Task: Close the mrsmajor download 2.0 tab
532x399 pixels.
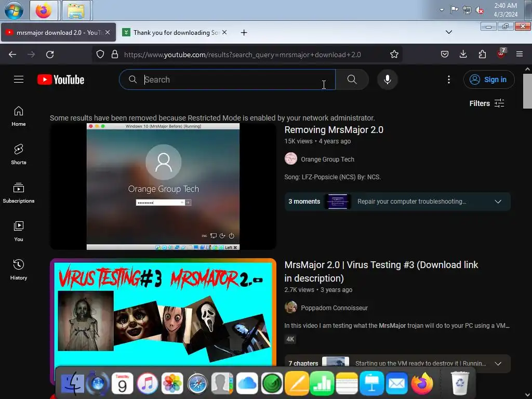Action: click(108, 32)
